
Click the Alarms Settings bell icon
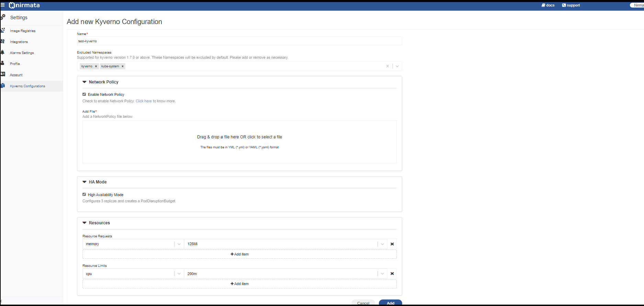[x=3, y=52]
